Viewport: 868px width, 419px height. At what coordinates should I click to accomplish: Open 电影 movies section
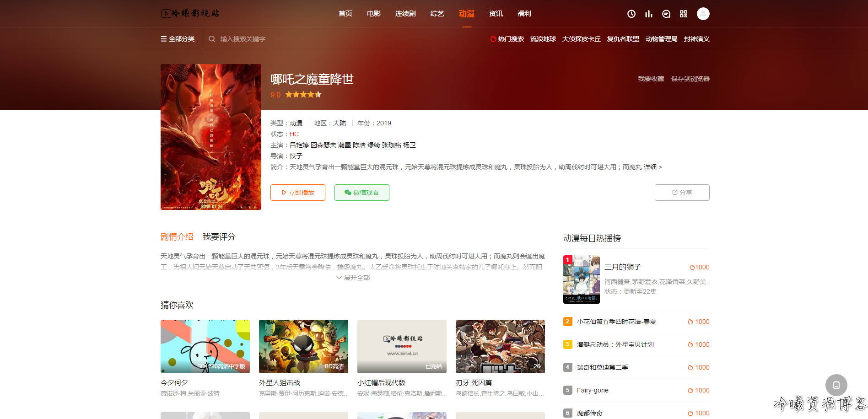pos(374,14)
